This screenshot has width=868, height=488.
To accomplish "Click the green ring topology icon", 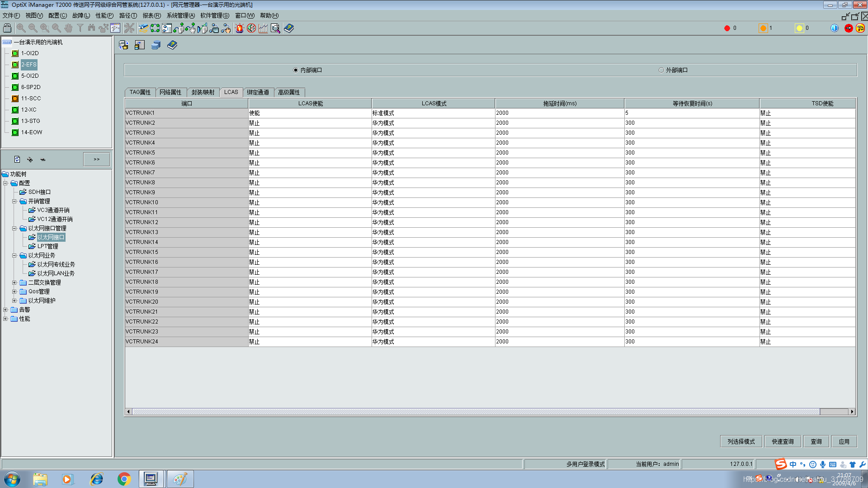I will (x=155, y=28).
